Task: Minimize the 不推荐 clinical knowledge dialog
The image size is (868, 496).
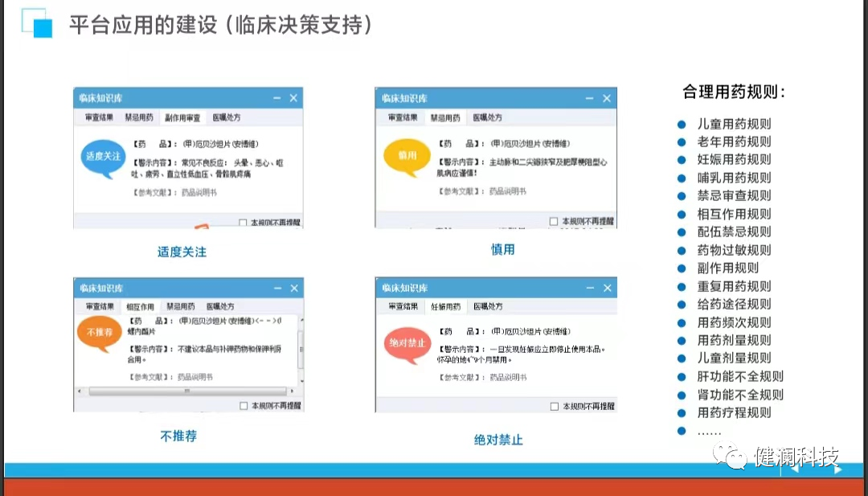Action: point(278,289)
